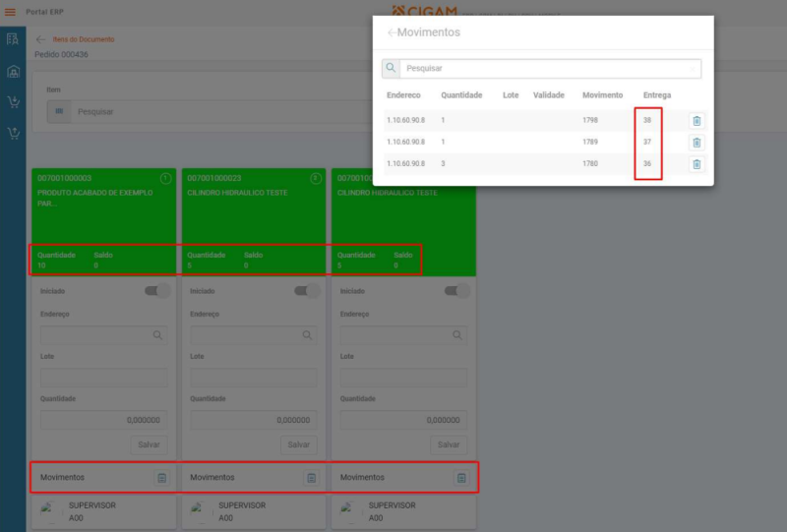Click the Portal ERP title

pyautogui.click(x=44, y=12)
